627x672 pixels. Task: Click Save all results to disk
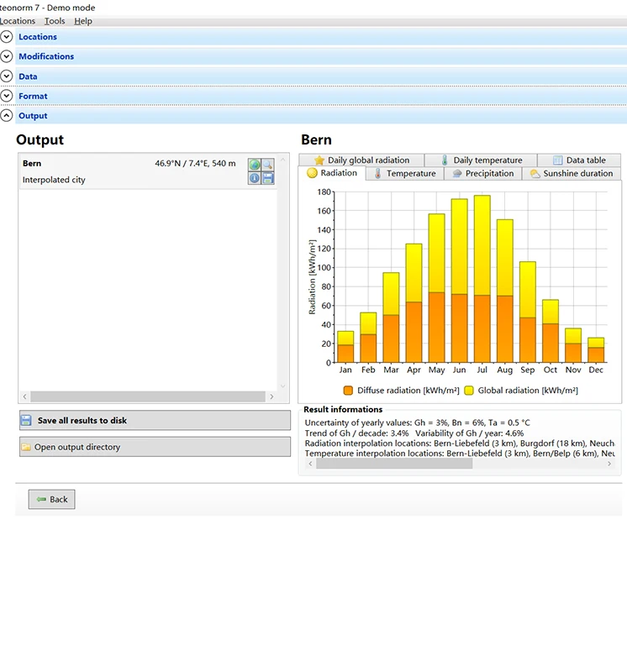pyautogui.click(x=155, y=421)
